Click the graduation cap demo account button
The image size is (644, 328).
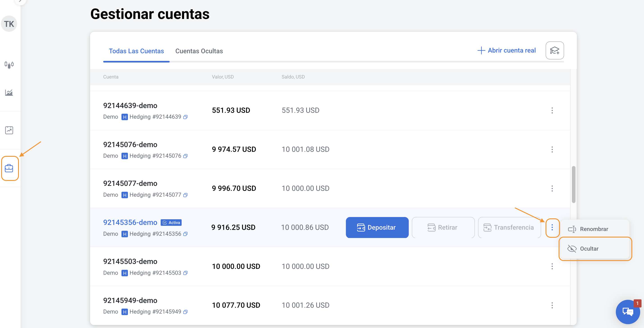click(x=554, y=51)
